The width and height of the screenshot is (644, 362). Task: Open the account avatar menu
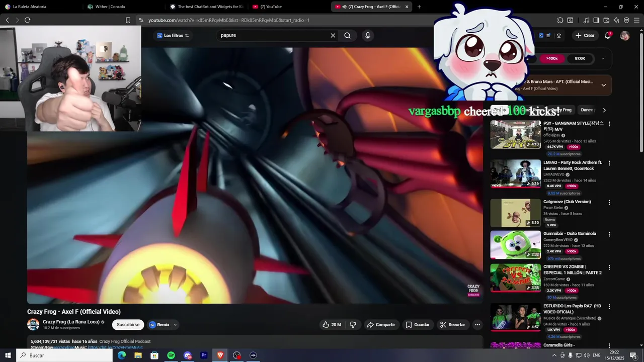[x=625, y=36]
